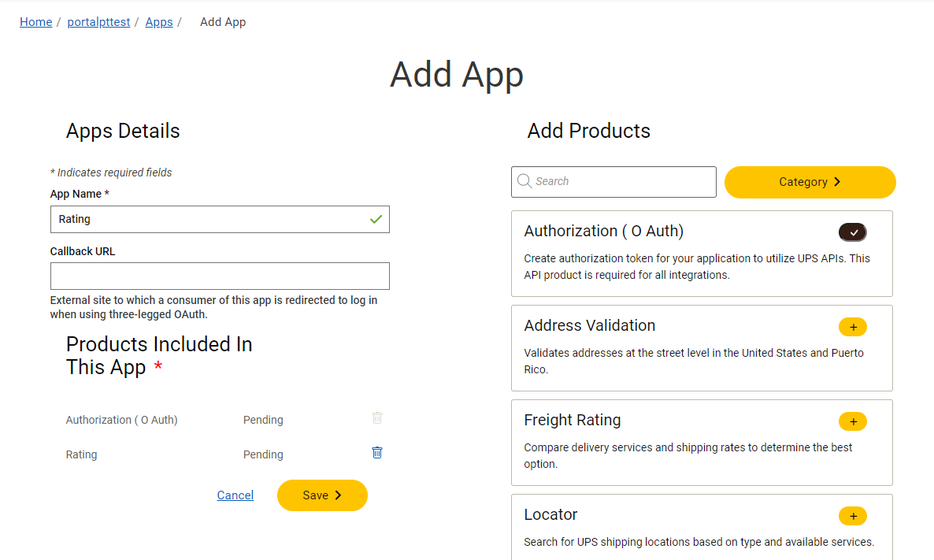Delete Rating product using blue trash icon
The width and height of the screenshot is (934, 560).
tap(377, 453)
